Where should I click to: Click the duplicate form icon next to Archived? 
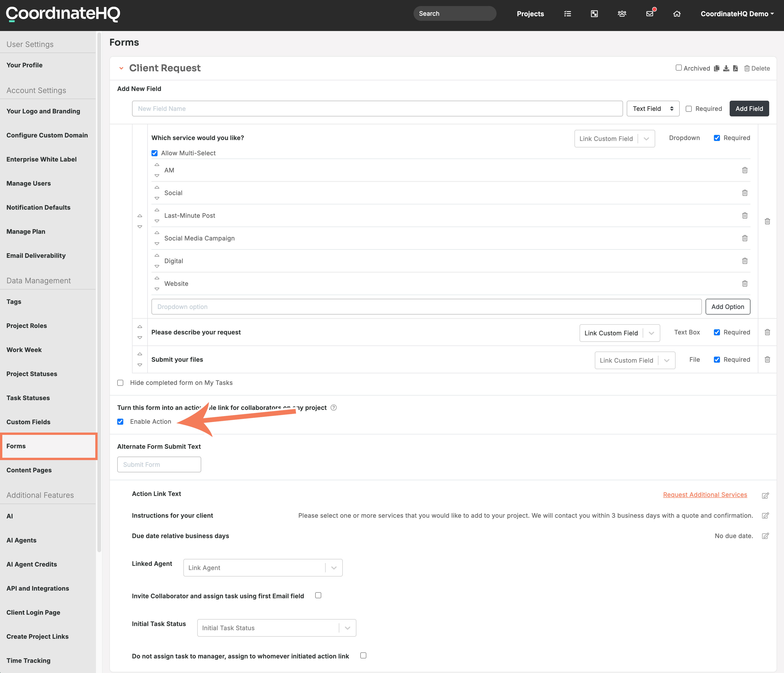tap(717, 68)
